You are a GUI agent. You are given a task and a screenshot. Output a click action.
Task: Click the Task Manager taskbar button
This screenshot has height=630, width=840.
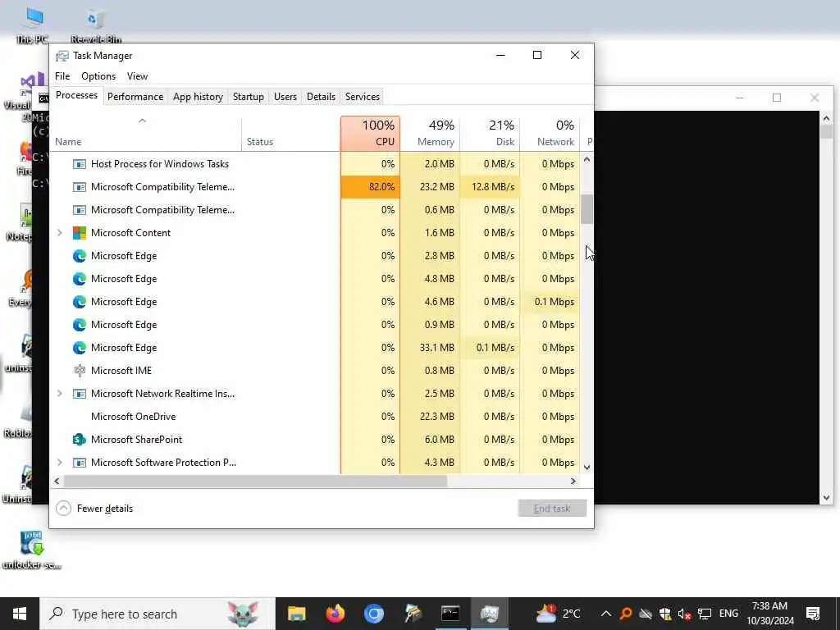tap(489, 614)
